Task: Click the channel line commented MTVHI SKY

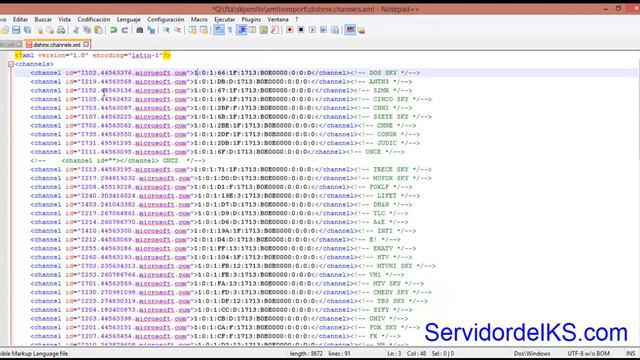Action: tap(233, 266)
